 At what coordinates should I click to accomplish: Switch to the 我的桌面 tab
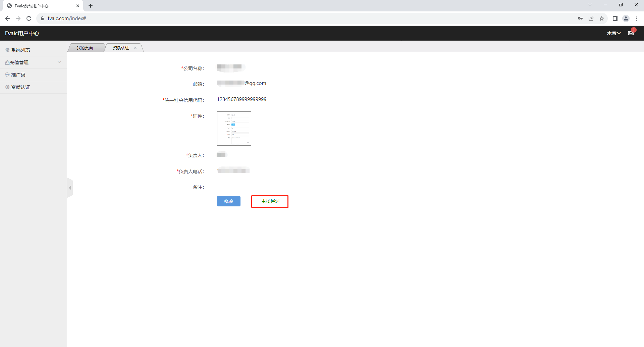[x=85, y=48]
